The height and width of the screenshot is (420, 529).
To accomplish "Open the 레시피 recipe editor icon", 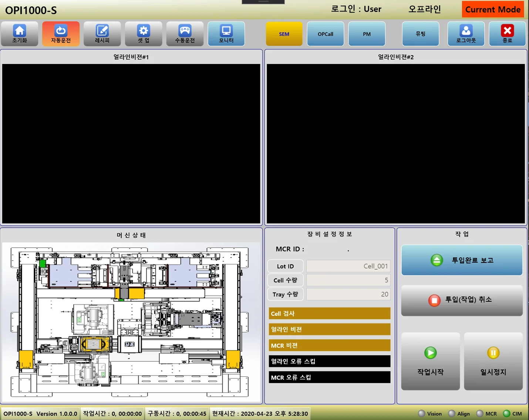I will coord(102,34).
